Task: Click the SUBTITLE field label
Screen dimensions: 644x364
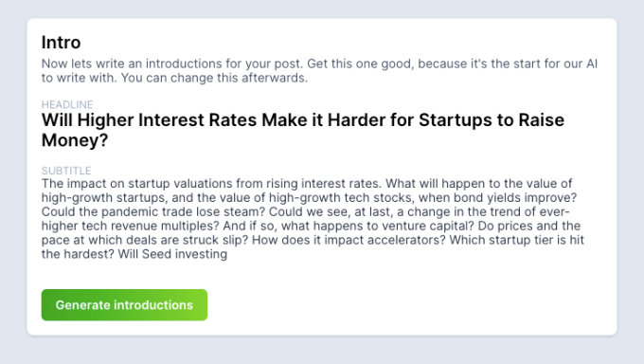Action: point(66,171)
